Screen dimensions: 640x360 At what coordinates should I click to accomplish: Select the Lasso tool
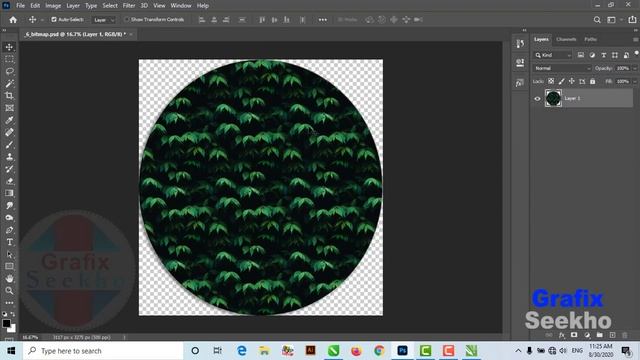tap(9, 71)
